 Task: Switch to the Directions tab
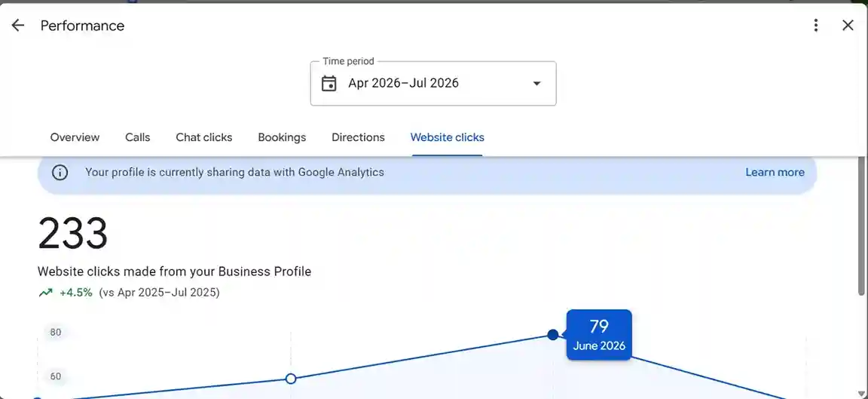(358, 137)
